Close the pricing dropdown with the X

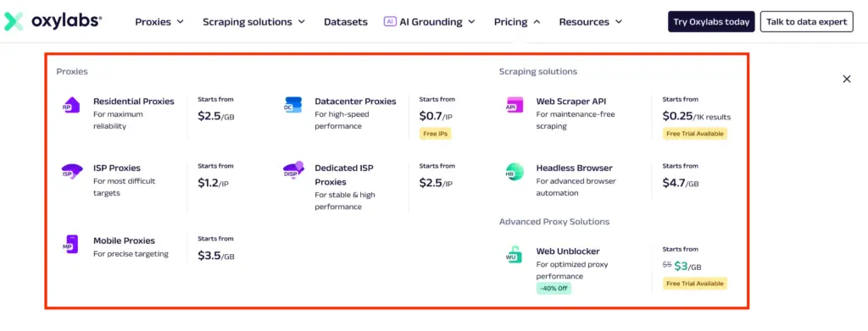[x=847, y=79]
